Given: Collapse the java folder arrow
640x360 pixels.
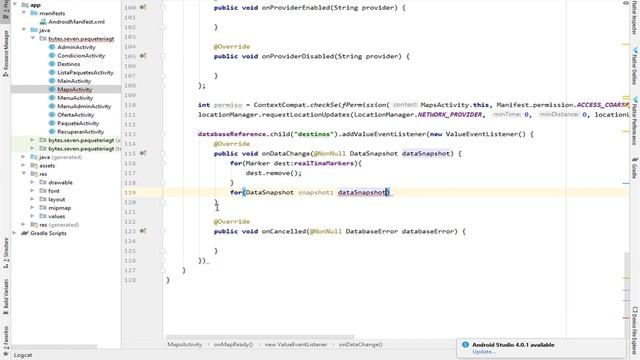Looking at the screenshot, I should coord(24,30).
